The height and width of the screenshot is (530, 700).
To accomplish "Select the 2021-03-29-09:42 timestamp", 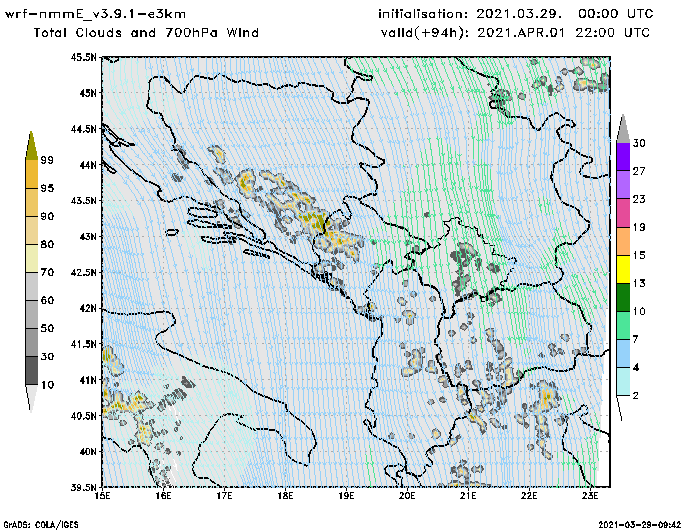I will (639, 525).
